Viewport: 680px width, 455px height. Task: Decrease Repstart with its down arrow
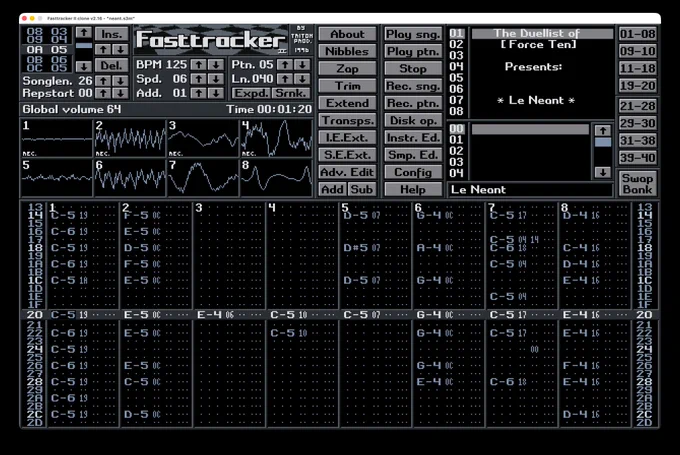click(120, 93)
